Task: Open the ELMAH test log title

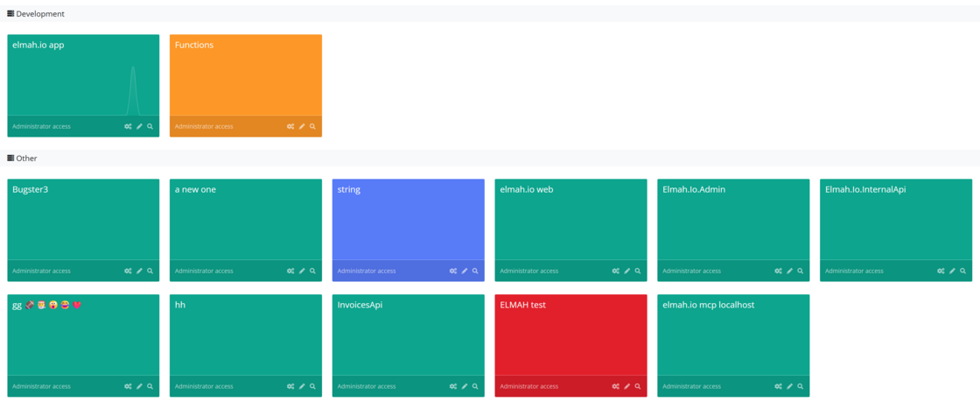Action: [523, 305]
